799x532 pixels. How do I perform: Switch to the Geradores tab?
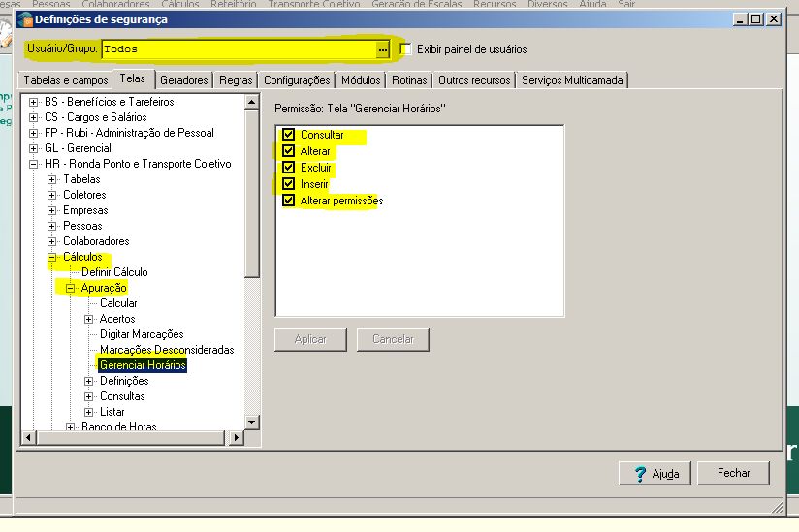[x=183, y=80]
